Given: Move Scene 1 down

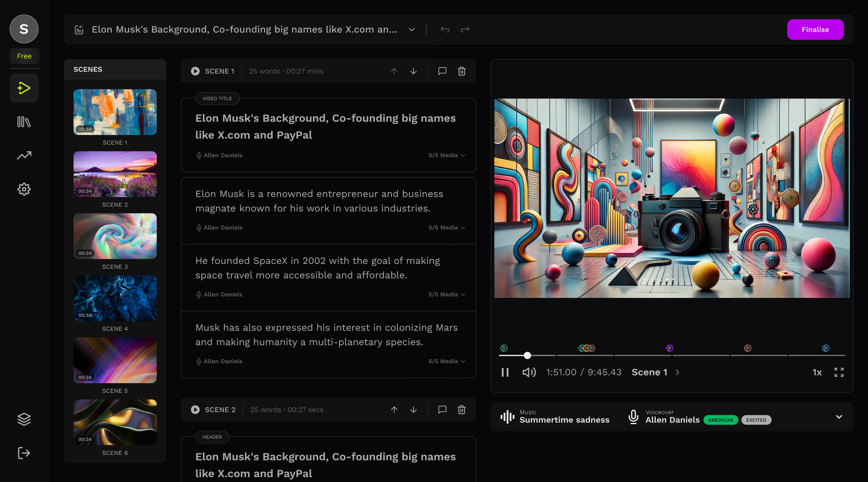Looking at the screenshot, I should pos(413,71).
